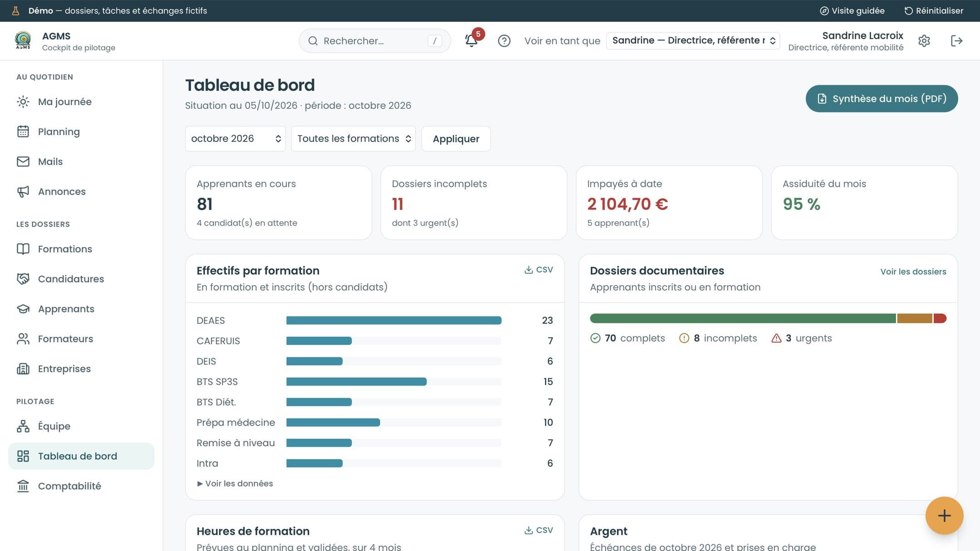Viewport: 980px width, 551px height.
Task: Click the red warning triangle by urgents
Action: [776, 338]
